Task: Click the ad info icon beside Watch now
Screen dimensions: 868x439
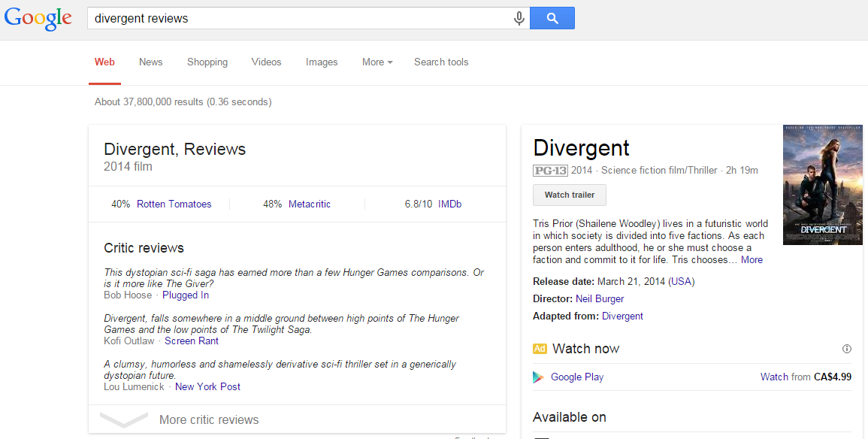Action: (847, 349)
